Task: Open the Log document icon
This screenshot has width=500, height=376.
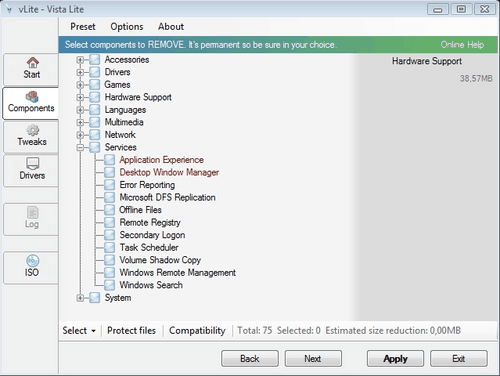Action: (x=32, y=213)
